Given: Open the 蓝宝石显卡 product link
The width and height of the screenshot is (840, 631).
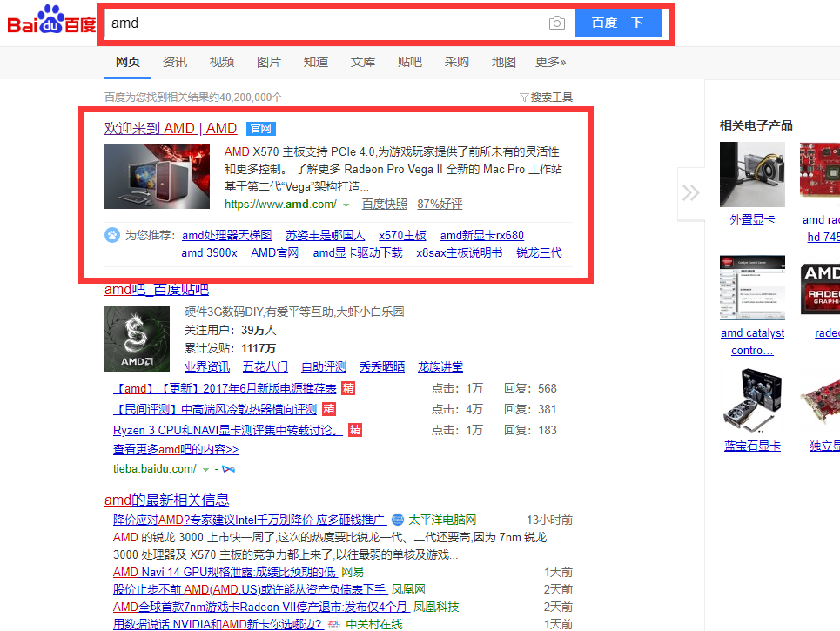Looking at the screenshot, I should [x=752, y=446].
